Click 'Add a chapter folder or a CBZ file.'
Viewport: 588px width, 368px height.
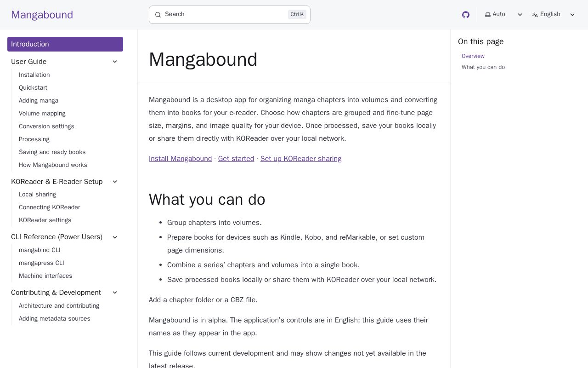tap(203, 300)
